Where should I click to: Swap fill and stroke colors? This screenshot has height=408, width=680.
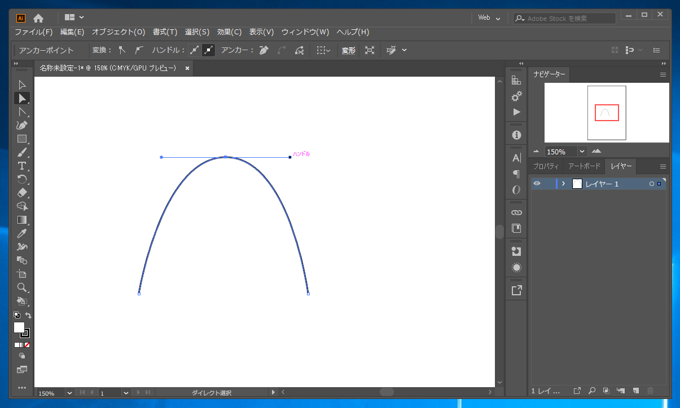click(28, 316)
